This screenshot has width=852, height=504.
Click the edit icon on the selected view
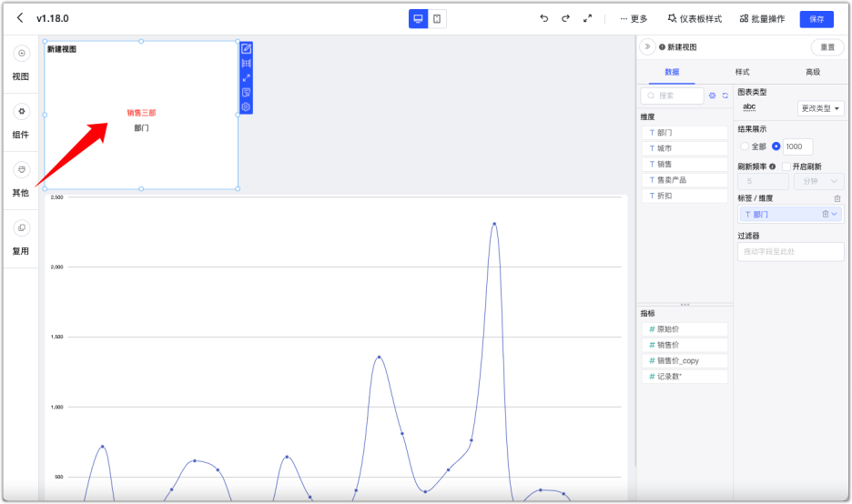pos(246,48)
